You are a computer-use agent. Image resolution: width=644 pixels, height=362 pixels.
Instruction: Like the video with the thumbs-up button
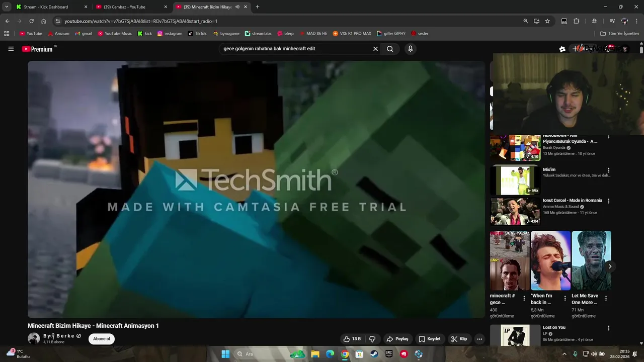[x=352, y=339]
